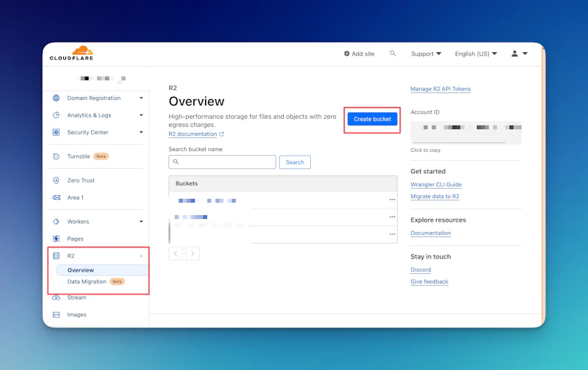Click the Images sidebar icon
Viewport: 588px width, 370px height.
[x=57, y=315]
